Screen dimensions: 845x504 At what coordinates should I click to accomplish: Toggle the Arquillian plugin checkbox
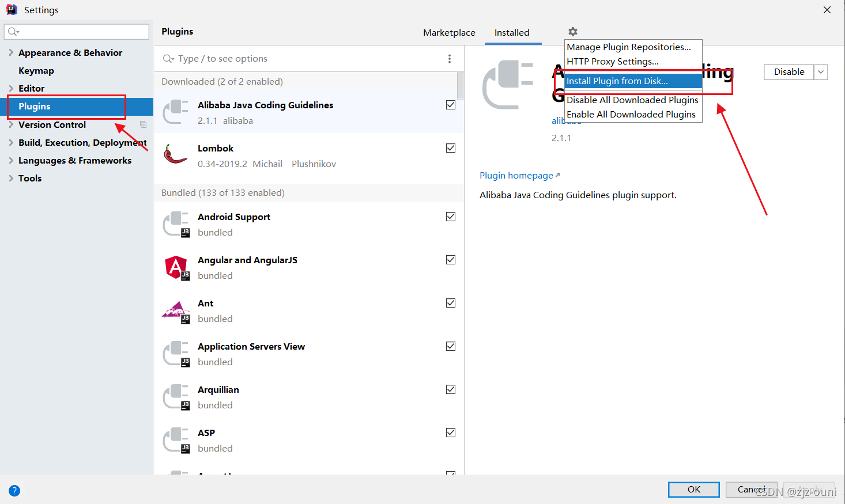pyautogui.click(x=451, y=389)
